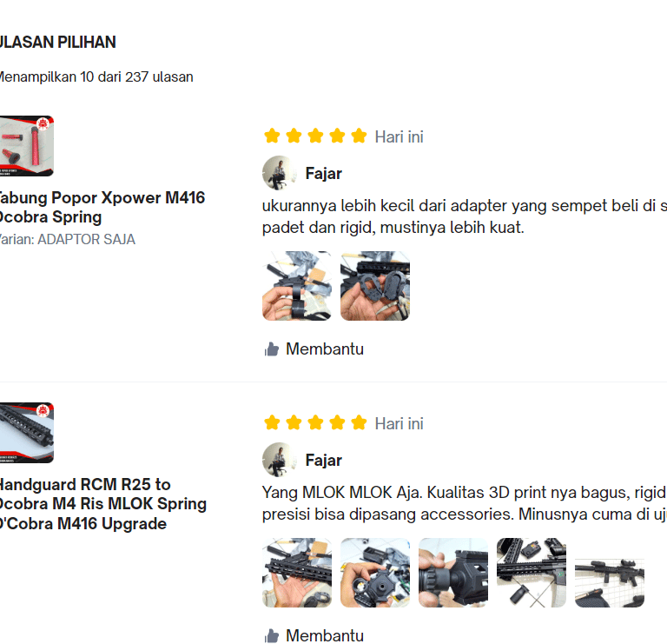Mark the handguard review as Membantu
Image resolution: width=667 pixels, height=644 pixels.
[x=314, y=636]
